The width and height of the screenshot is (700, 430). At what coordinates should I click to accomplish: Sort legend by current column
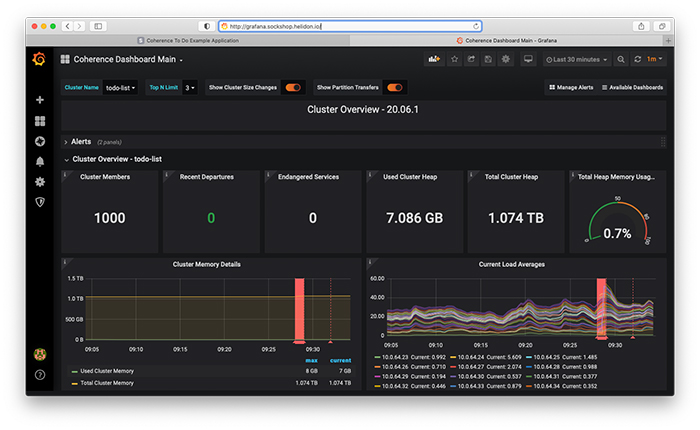pos(341,360)
